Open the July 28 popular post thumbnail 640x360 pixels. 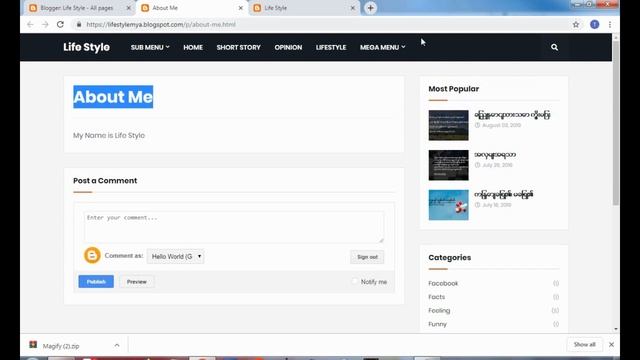click(x=448, y=165)
